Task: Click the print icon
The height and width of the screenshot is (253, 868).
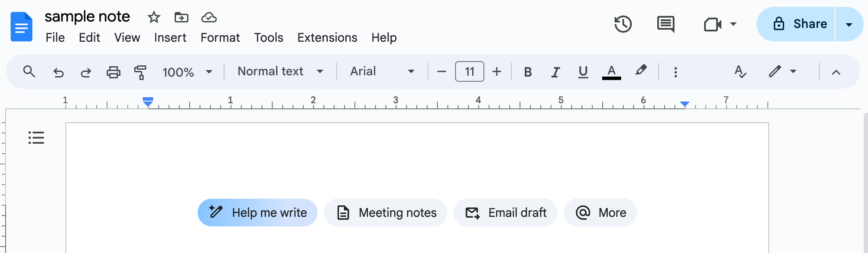Action: (113, 72)
